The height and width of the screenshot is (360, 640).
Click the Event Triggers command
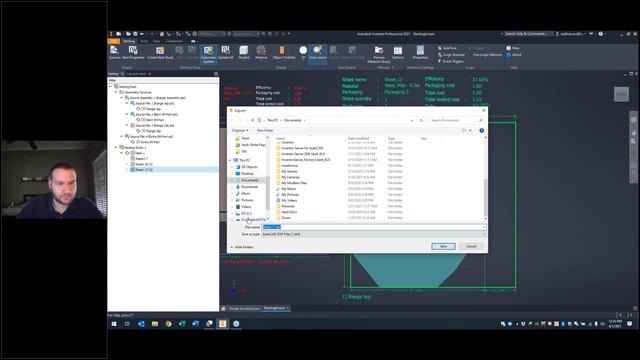pyautogui.click(x=451, y=61)
